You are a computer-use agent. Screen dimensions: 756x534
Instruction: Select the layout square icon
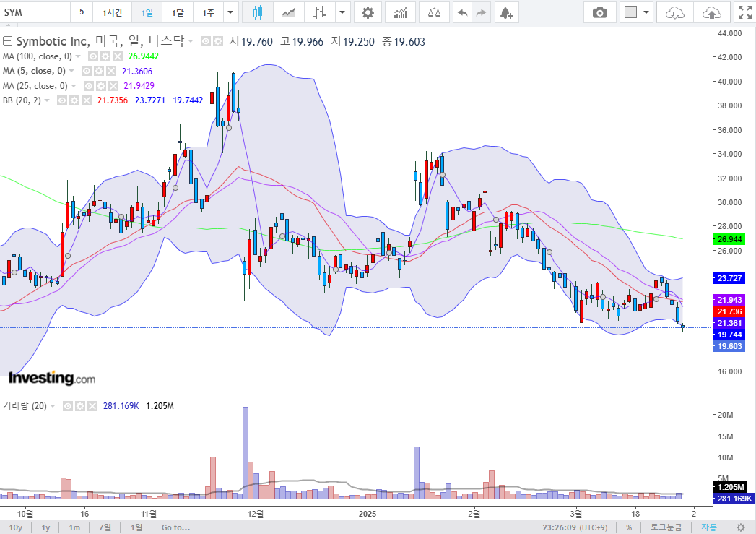[x=630, y=12]
